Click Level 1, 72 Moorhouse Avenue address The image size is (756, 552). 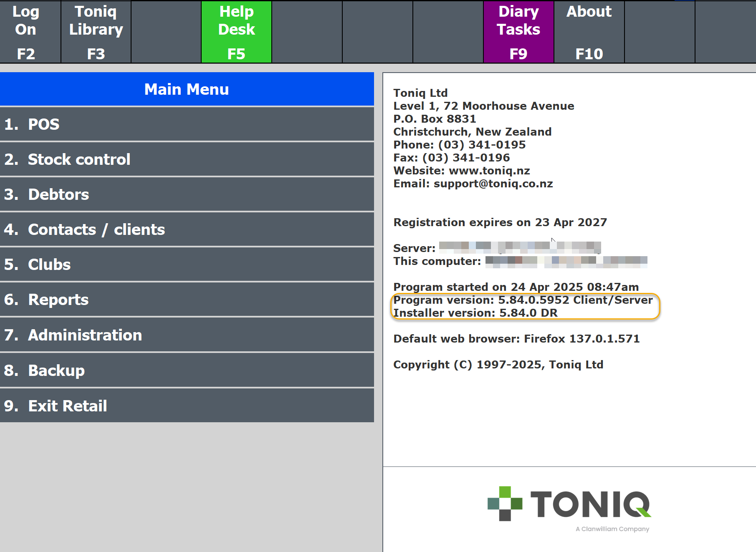tap(484, 106)
